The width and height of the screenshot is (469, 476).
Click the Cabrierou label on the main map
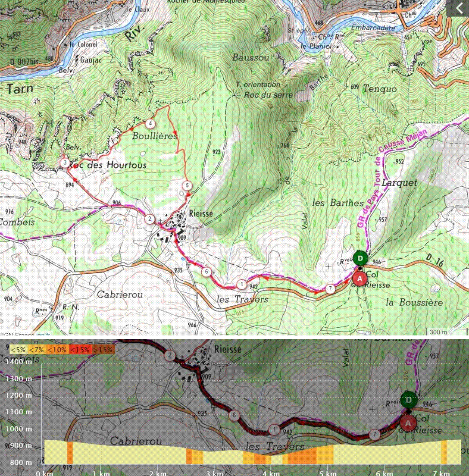click(119, 294)
